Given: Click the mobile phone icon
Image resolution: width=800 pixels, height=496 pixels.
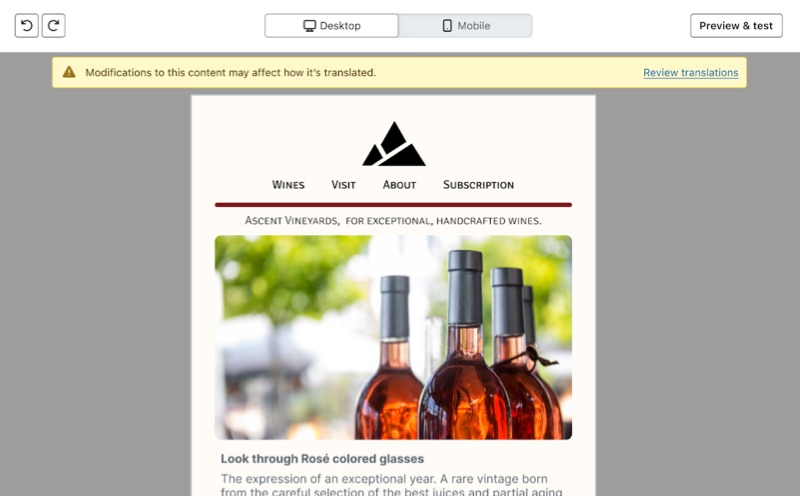Looking at the screenshot, I should point(447,26).
